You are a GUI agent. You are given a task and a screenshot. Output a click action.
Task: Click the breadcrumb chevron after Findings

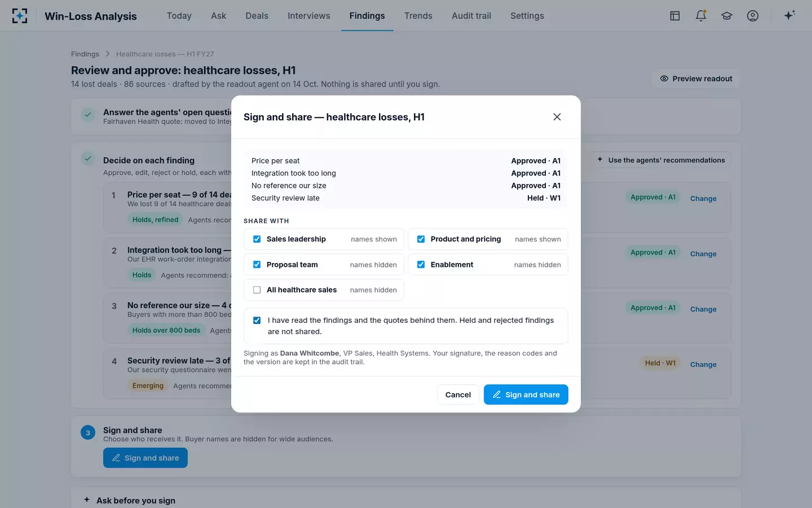108,54
